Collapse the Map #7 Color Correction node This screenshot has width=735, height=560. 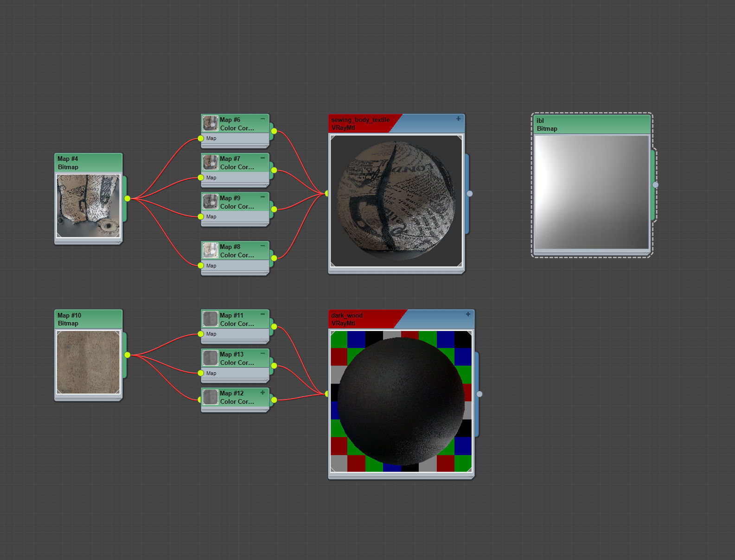coord(262,158)
